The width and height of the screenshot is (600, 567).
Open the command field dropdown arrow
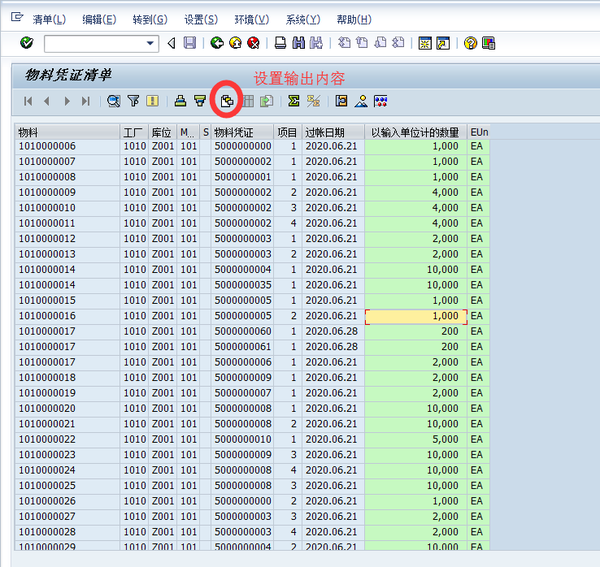(x=151, y=43)
